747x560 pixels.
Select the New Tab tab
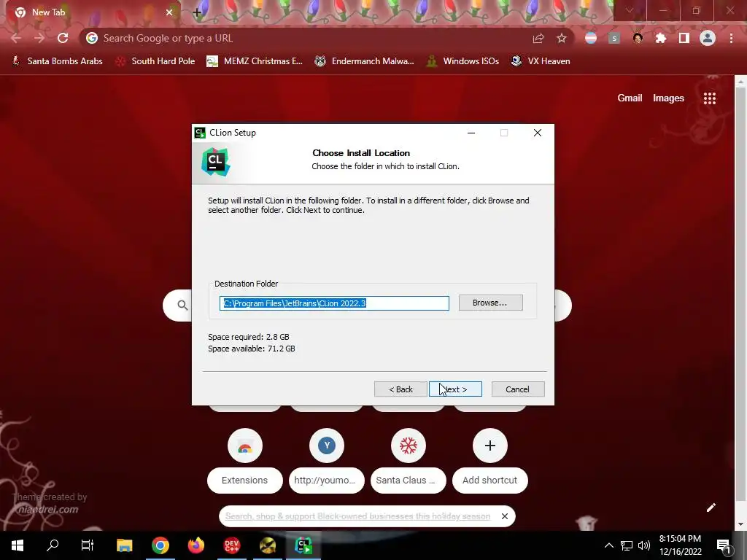[90, 12]
